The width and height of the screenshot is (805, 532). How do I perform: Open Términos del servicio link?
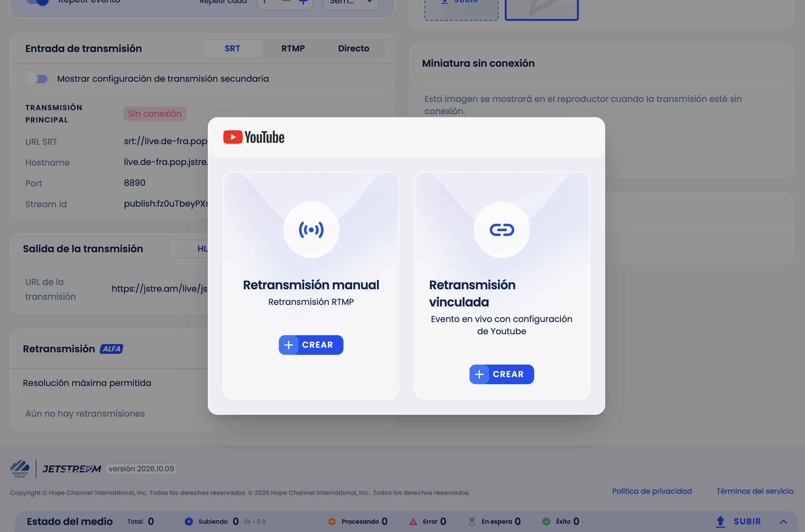point(755,491)
